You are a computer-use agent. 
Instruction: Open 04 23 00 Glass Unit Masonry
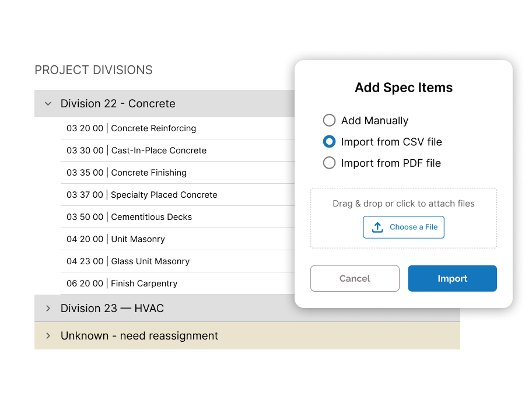tap(177, 261)
